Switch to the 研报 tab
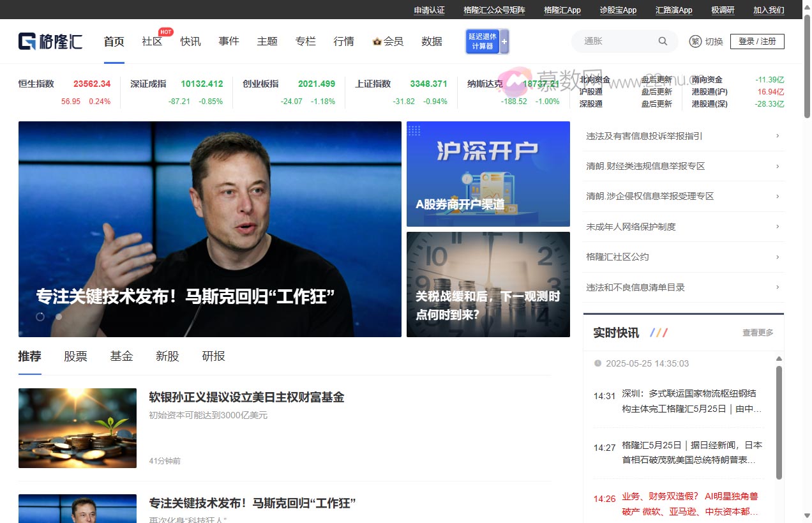Screen dimensions: 812x523 pos(213,356)
